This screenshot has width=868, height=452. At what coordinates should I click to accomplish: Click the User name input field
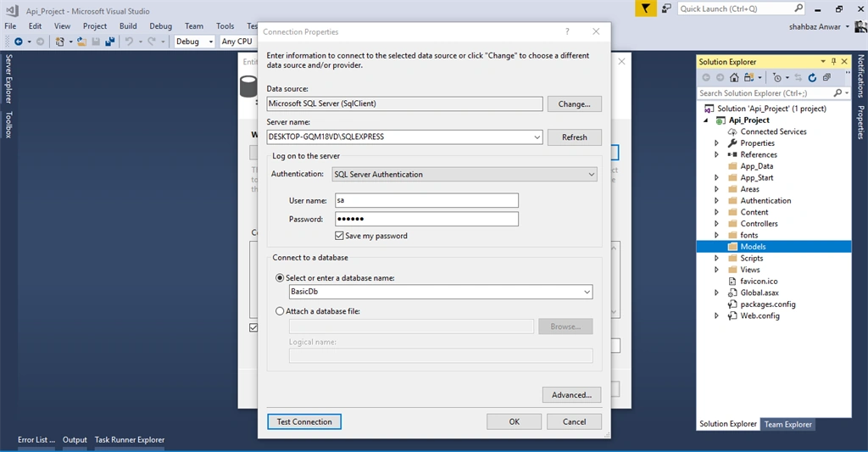[x=426, y=200]
